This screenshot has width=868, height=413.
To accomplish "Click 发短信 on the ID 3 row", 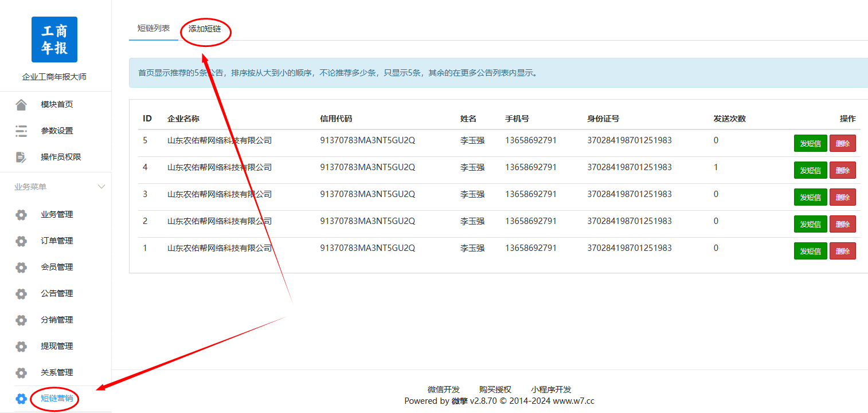I will click(810, 197).
